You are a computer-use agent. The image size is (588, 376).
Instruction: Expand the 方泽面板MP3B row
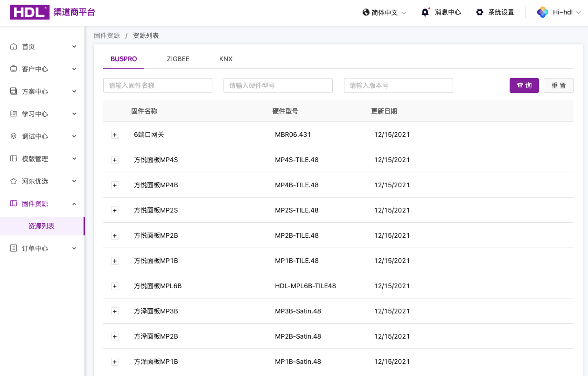[x=115, y=312]
